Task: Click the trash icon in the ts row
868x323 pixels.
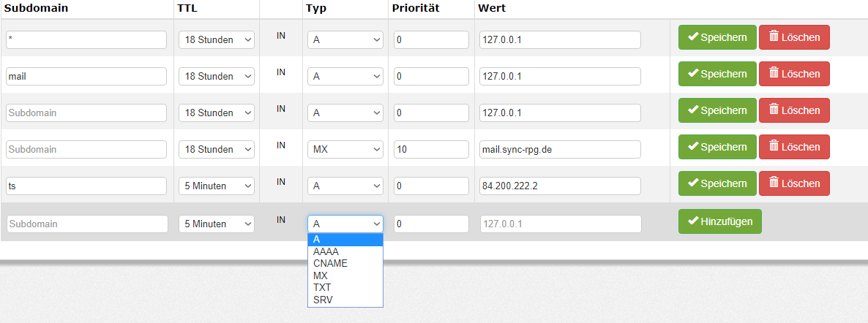Action: (774, 183)
